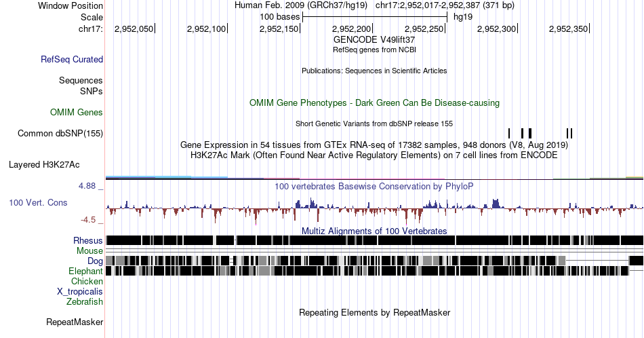Click the 100 bases scale bar

click(x=375, y=17)
